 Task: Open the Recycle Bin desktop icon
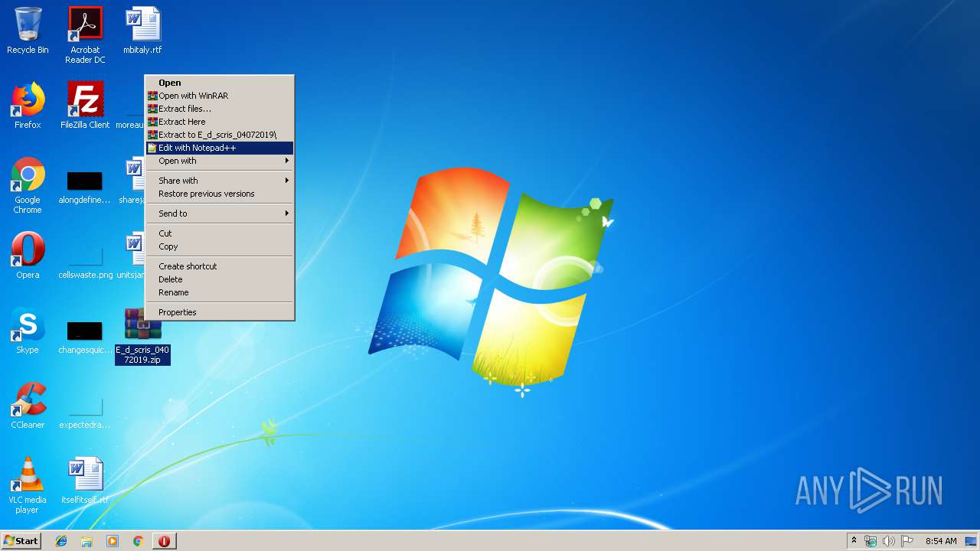pos(28,31)
